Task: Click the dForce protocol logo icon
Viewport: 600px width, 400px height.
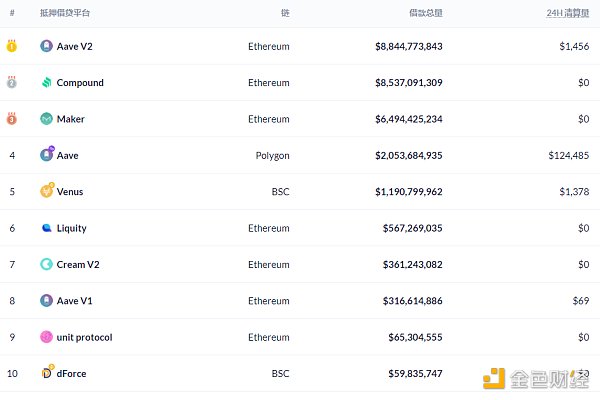Action: [46, 373]
